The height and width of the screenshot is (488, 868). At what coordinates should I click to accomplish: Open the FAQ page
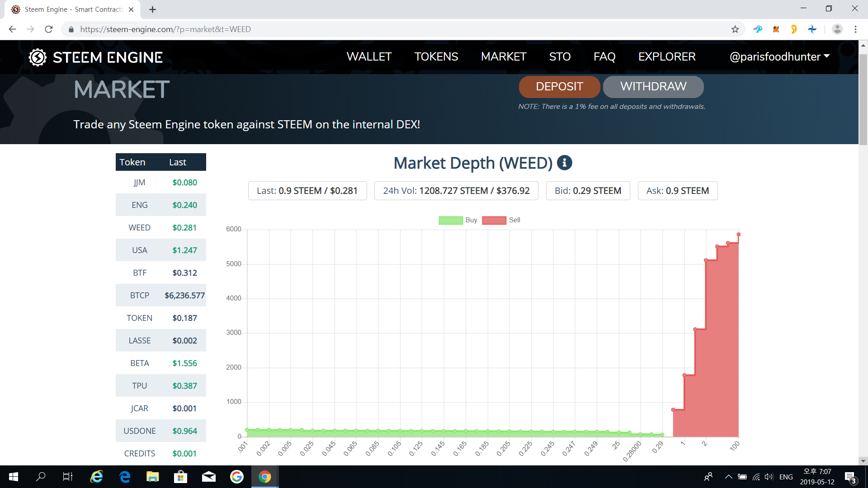[604, 56]
